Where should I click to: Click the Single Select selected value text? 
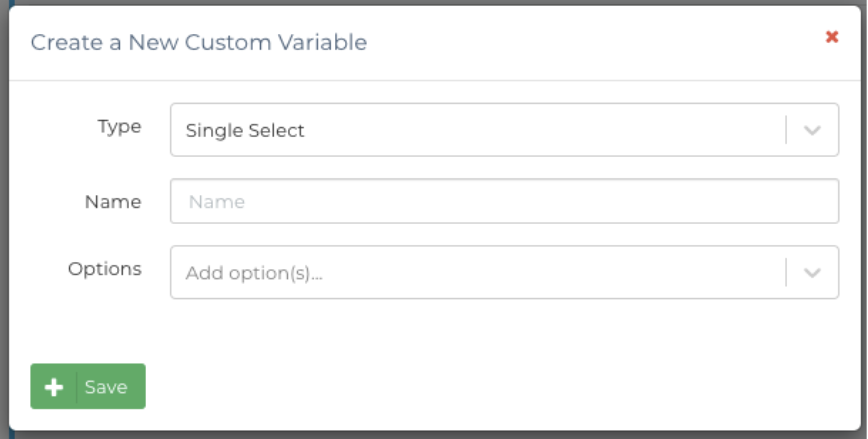[245, 130]
